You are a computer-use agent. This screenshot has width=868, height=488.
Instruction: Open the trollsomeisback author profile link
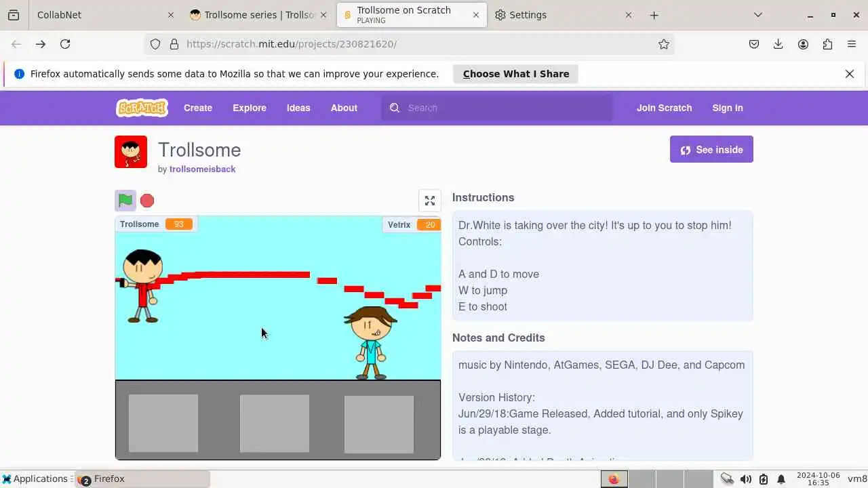202,169
